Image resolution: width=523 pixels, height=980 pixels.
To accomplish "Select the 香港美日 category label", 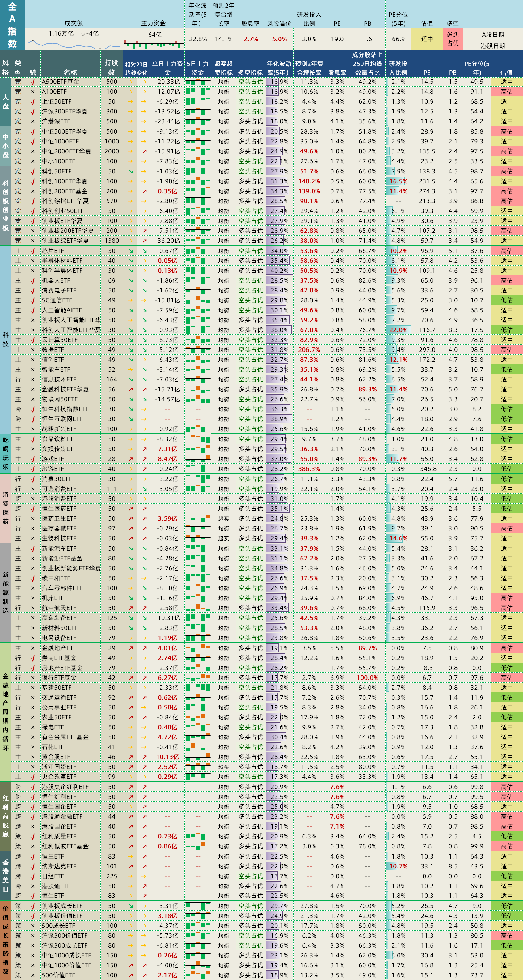I will point(5,876).
